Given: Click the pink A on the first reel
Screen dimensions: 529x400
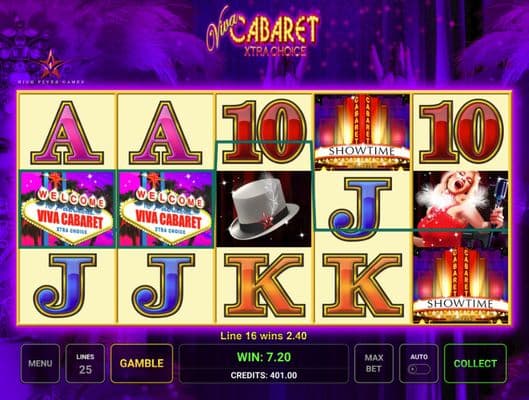Looking at the screenshot, I should pos(67,133).
